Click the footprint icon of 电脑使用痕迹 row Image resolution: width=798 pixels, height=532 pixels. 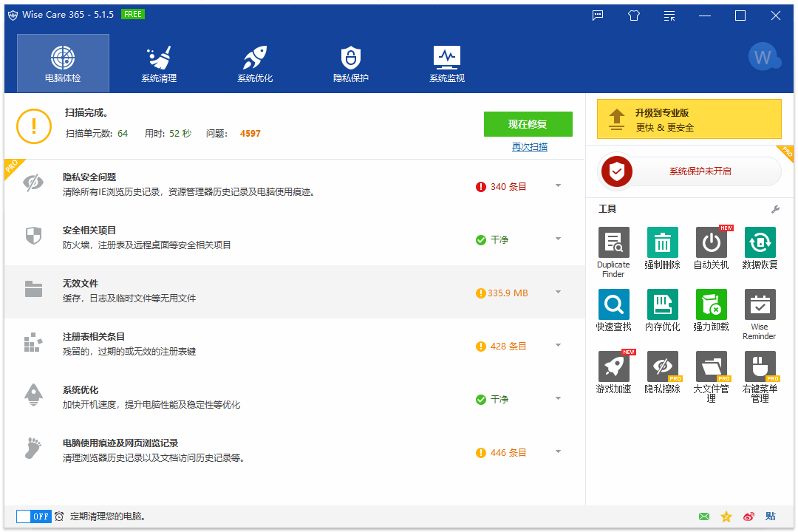tap(33, 448)
